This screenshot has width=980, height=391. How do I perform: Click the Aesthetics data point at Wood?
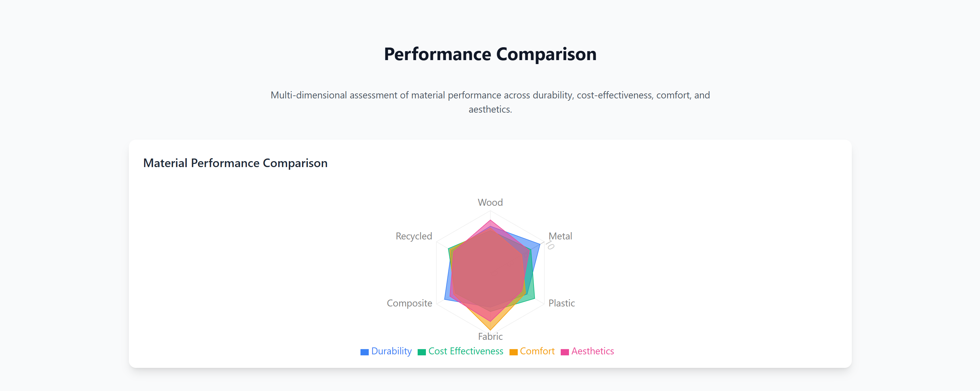(490, 220)
